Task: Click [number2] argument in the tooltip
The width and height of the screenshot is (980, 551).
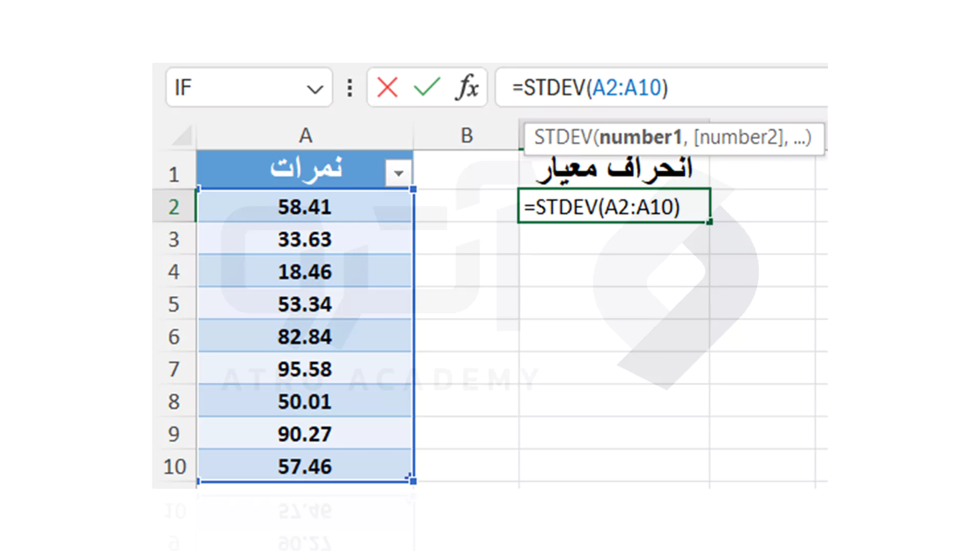Action: click(738, 137)
